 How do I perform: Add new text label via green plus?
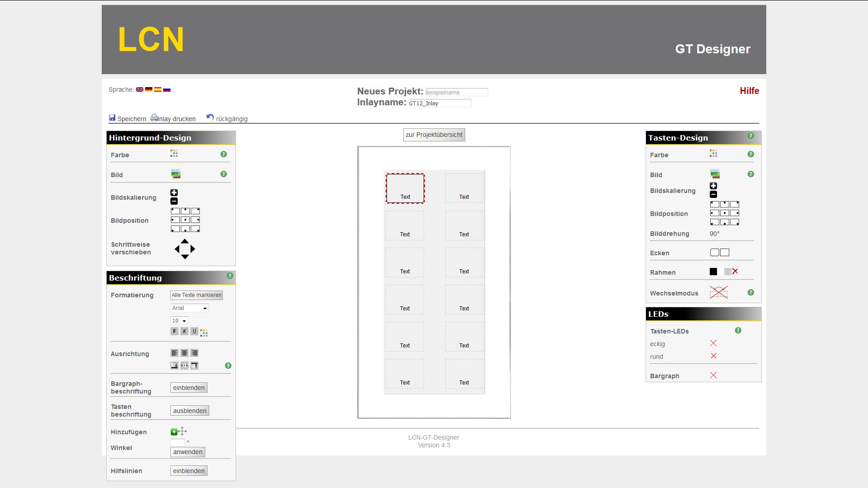click(174, 432)
